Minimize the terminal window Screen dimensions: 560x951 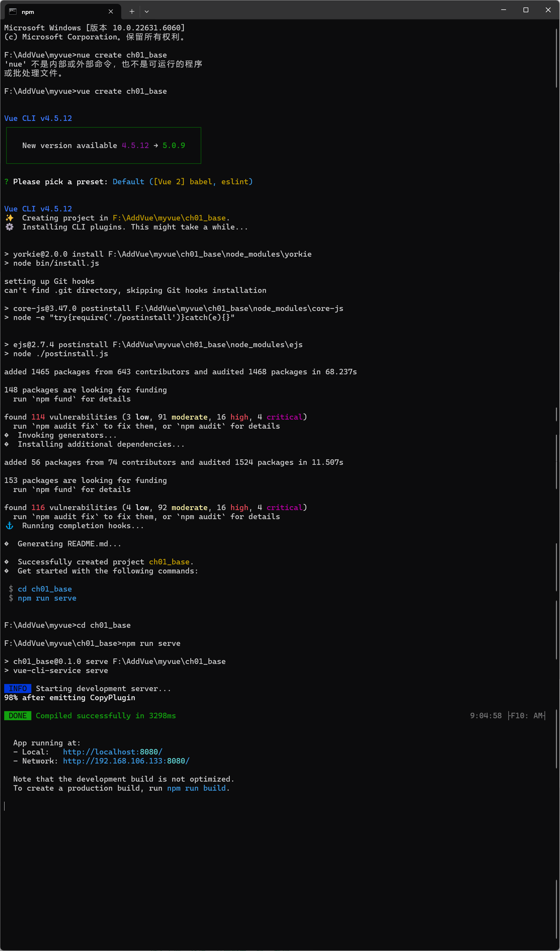[x=503, y=10]
